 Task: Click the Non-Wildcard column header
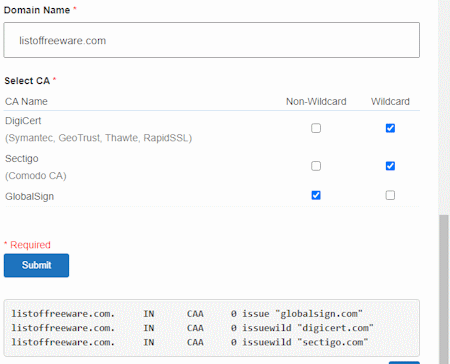click(316, 101)
